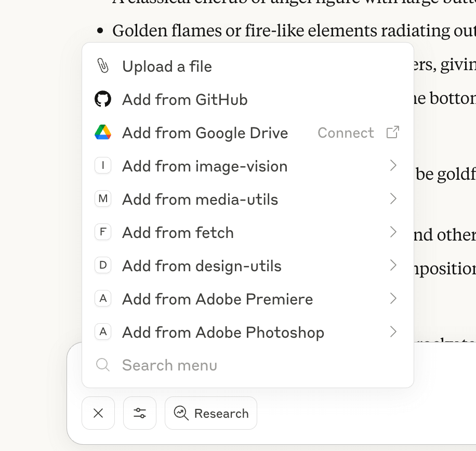The image size is (476, 451).
Task: Click the design-utils 'D' icon
Action: point(103,266)
